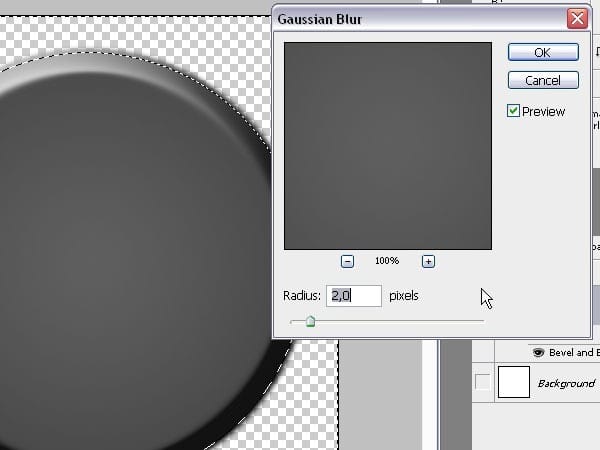This screenshot has height=450, width=600.
Task: Click the pixels unit label
Action: pos(403,296)
